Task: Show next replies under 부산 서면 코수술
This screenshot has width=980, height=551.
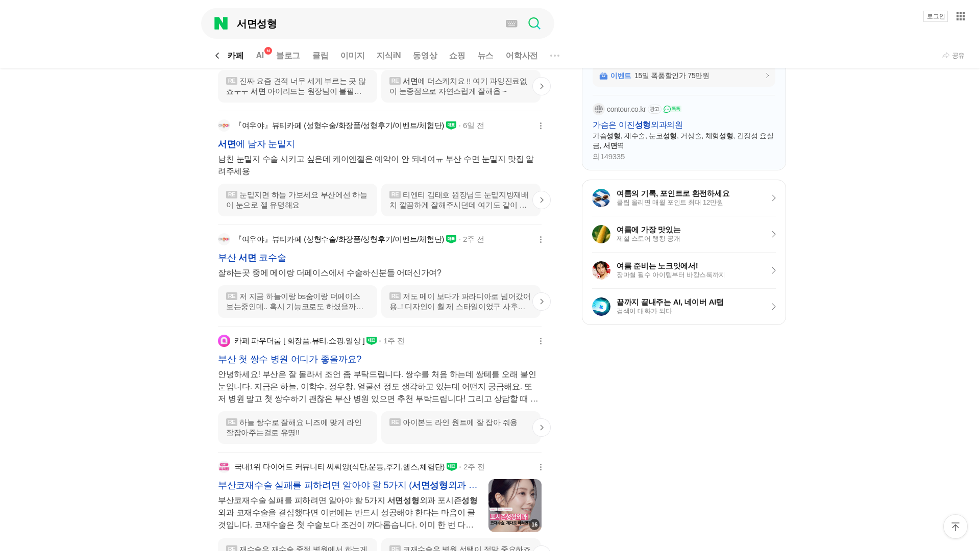Action: pyautogui.click(x=542, y=302)
